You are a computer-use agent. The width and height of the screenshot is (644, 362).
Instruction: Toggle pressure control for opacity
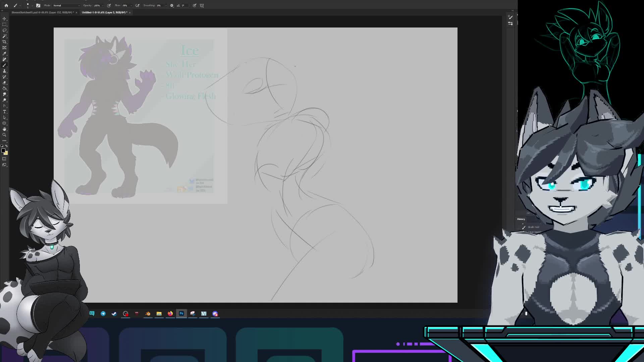tap(109, 5)
